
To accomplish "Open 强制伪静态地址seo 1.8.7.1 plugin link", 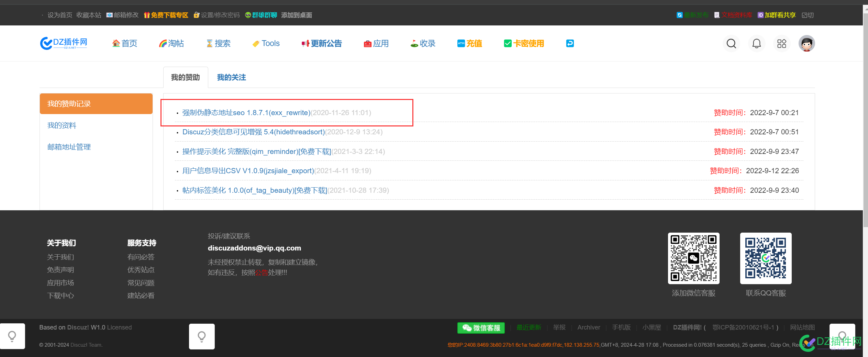I will [x=246, y=113].
